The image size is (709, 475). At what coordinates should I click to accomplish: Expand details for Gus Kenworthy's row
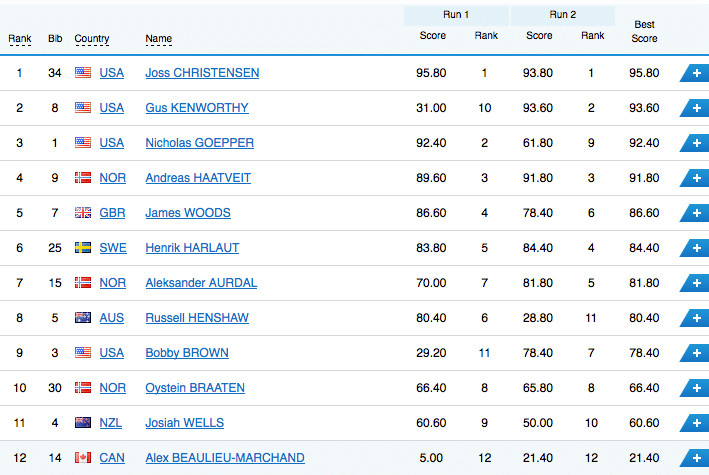point(695,108)
